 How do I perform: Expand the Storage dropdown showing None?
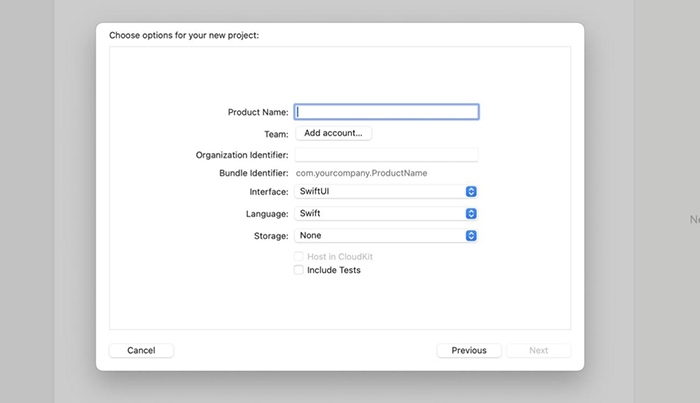pyautogui.click(x=386, y=235)
